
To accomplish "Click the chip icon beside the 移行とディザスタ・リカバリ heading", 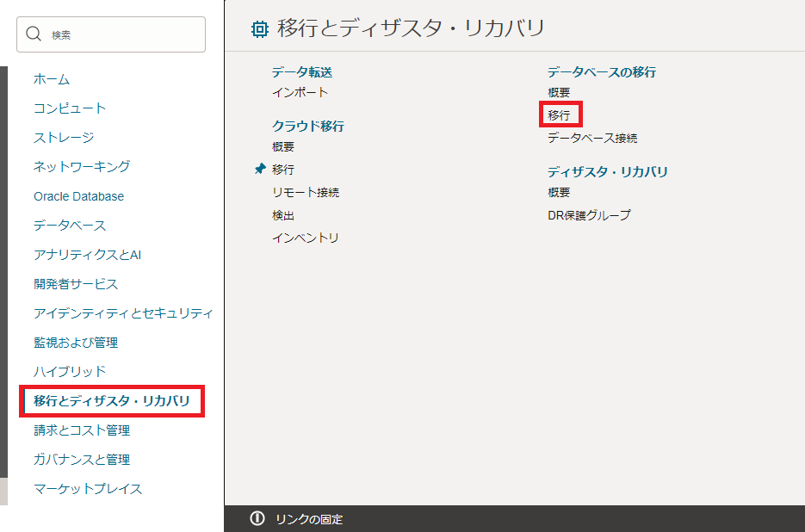I will click(x=258, y=29).
